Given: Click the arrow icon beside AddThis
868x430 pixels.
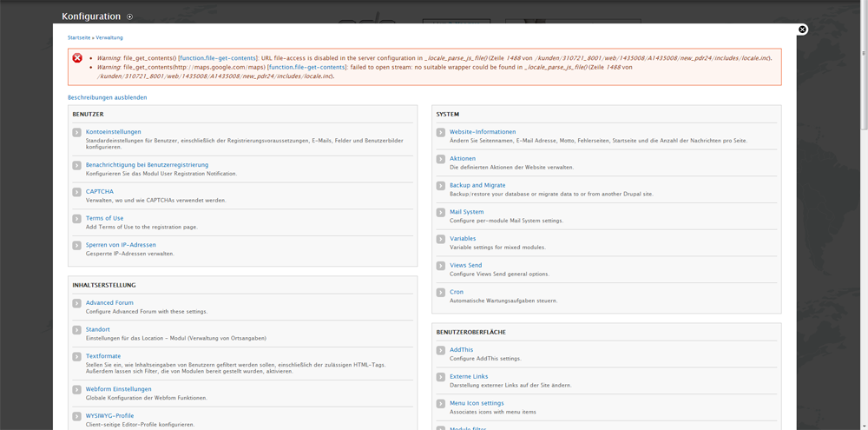Looking at the screenshot, I should [x=441, y=350].
